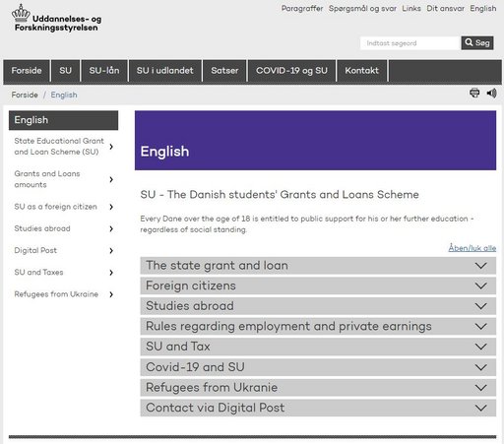Screen dimensions: 504x444
Task: Open the Spørgsmål og svar top link
Action: click(x=362, y=9)
